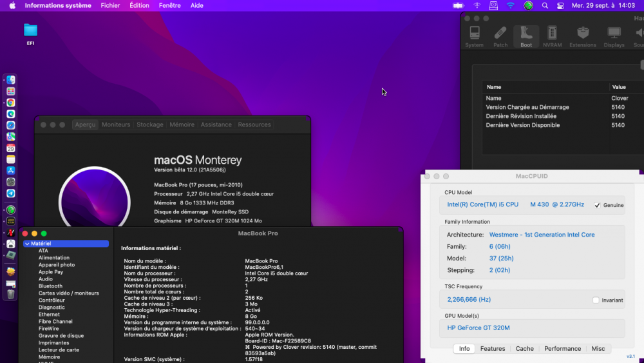
Task: Open the MacCPUID chip icon in Dock
Action: [x=11, y=255]
